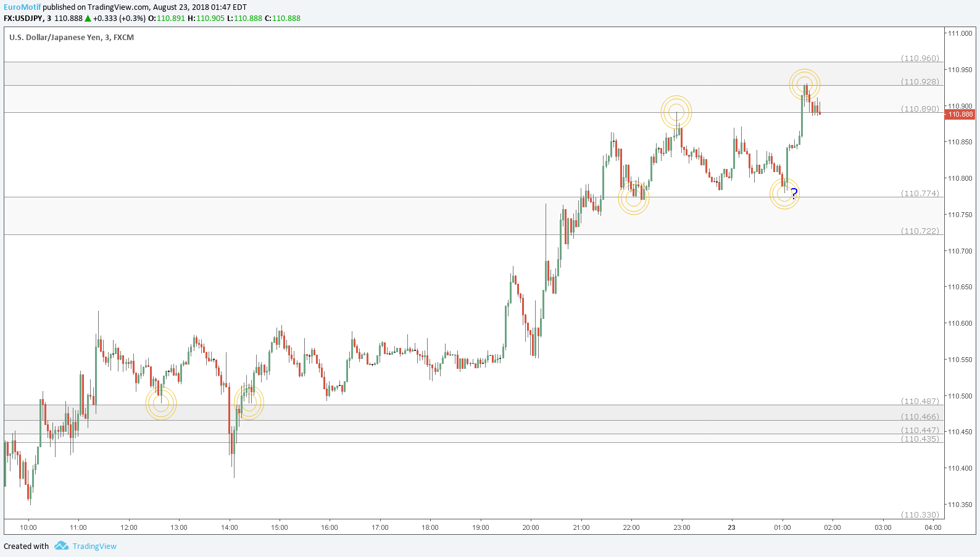Select the (110.960) level label

920,58
